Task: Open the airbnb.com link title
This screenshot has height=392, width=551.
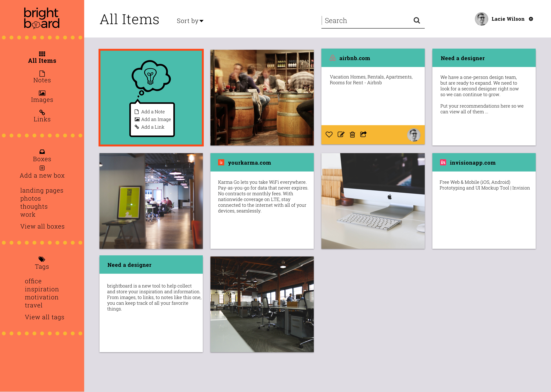Action: 355,58
